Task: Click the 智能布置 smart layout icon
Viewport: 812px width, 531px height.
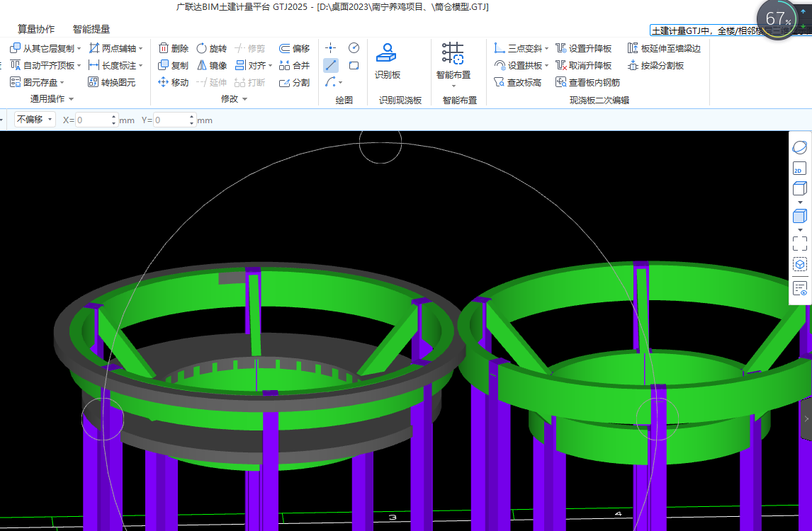Action: pos(453,54)
